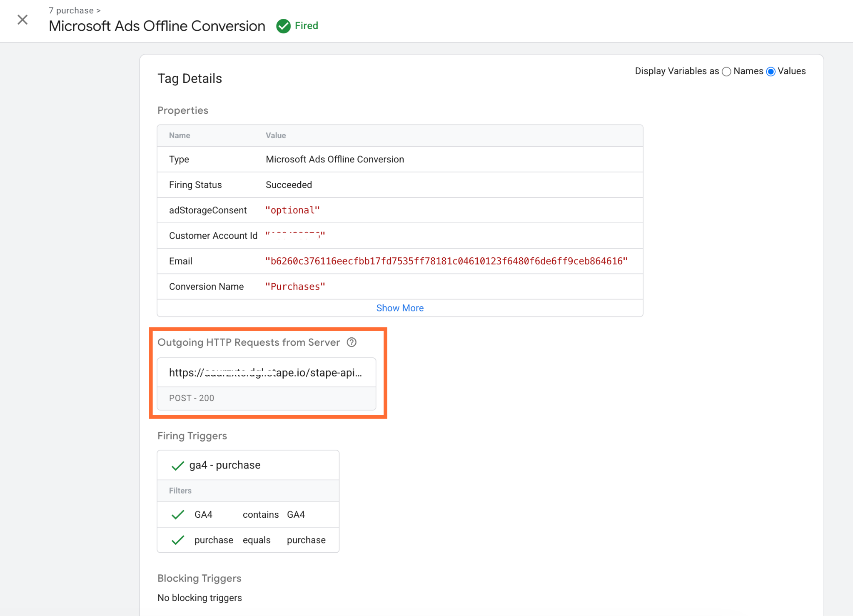
Task: Click the 'adStorageConsent' property name
Action: pyautogui.click(x=208, y=210)
